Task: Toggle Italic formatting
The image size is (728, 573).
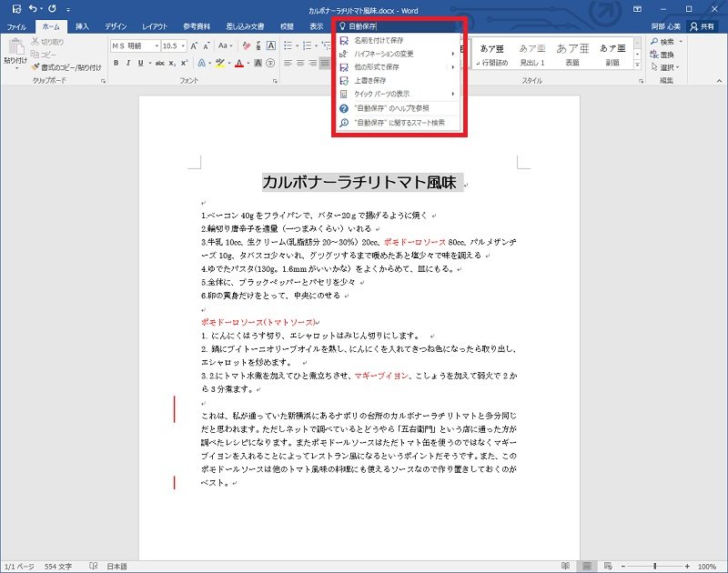Action: tap(128, 63)
